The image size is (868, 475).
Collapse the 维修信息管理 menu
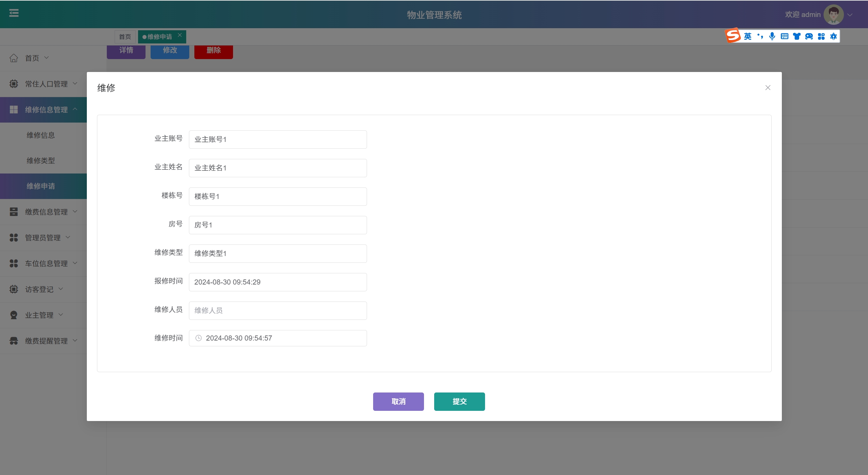coord(46,110)
